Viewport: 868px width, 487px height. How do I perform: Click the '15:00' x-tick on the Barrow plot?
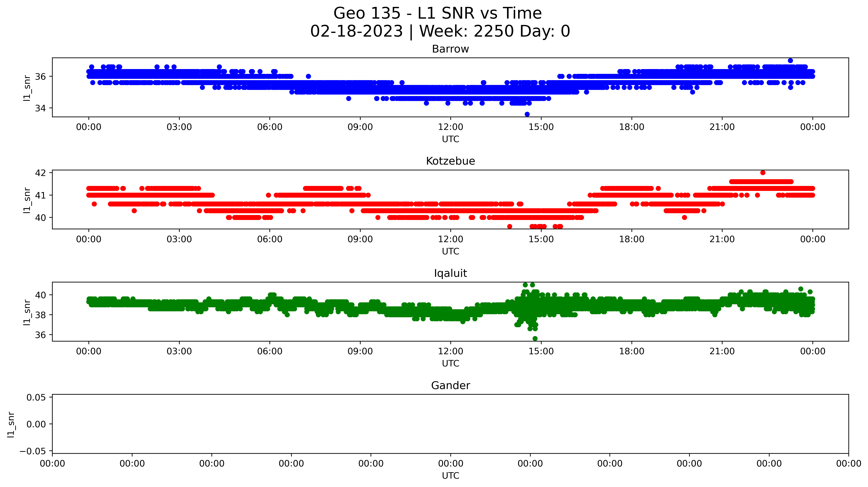point(541,127)
